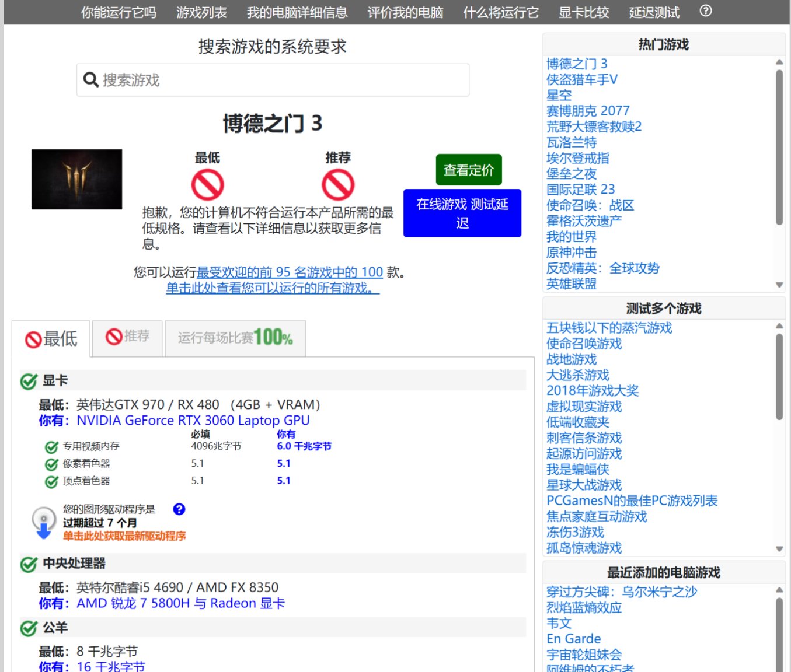Open 评价我的电脑 menu item
Screen dimensions: 791x672
405,12
